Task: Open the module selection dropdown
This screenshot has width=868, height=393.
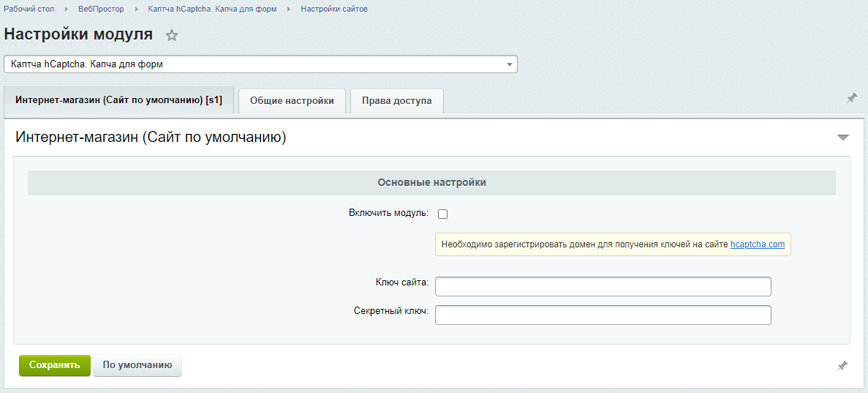Action: pos(260,64)
